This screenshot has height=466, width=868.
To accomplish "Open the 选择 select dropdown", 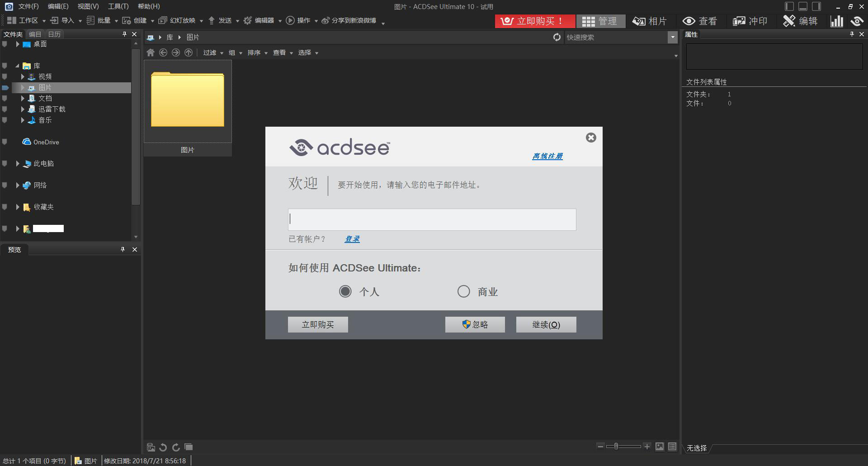I will tap(308, 52).
